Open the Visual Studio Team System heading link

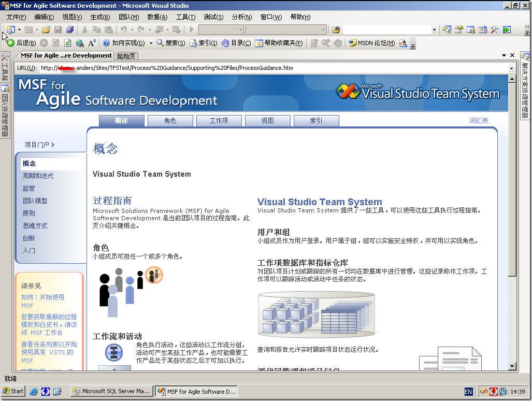pos(320,202)
